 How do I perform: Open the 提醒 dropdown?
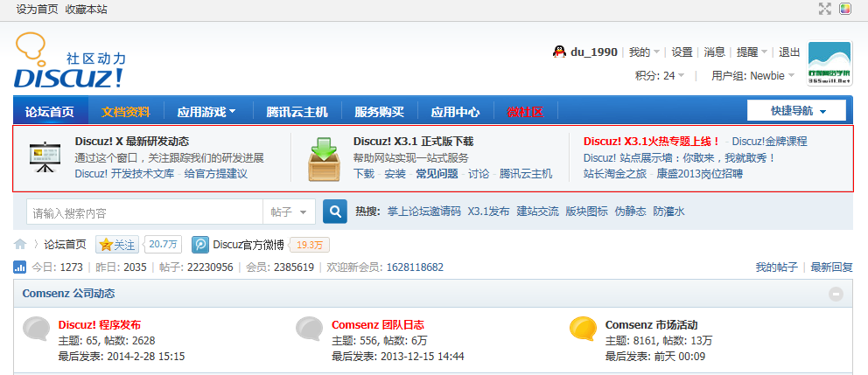pos(752,52)
